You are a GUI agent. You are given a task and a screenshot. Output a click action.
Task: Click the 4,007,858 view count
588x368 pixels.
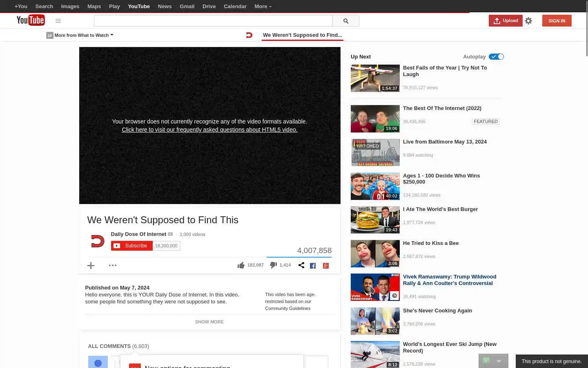pyautogui.click(x=314, y=251)
